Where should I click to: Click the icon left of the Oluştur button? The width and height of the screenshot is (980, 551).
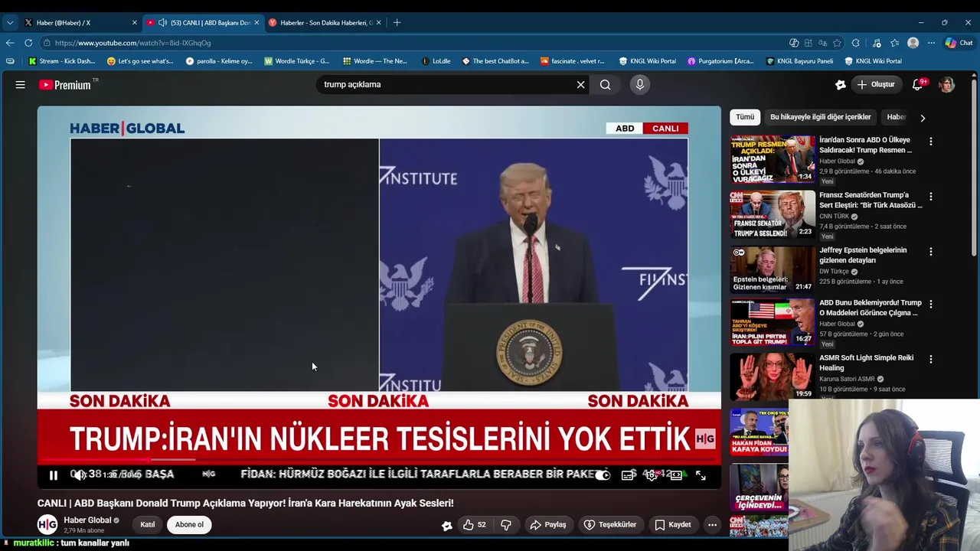coord(840,85)
